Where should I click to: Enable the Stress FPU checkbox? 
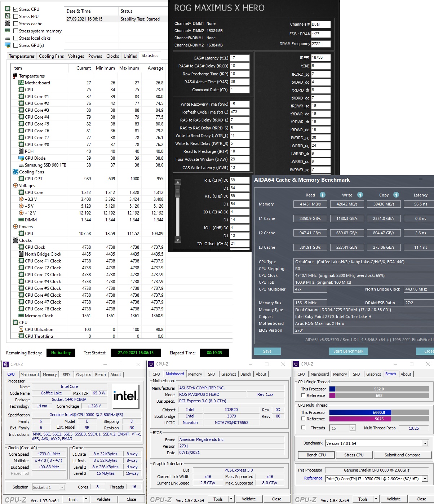[x=15, y=16]
